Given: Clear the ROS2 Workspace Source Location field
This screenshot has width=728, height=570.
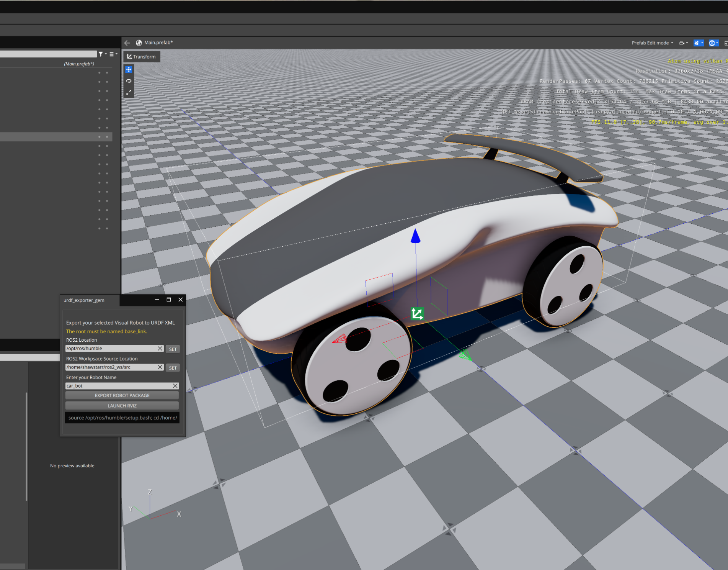Looking at the screenshot, I should [160, 367].
